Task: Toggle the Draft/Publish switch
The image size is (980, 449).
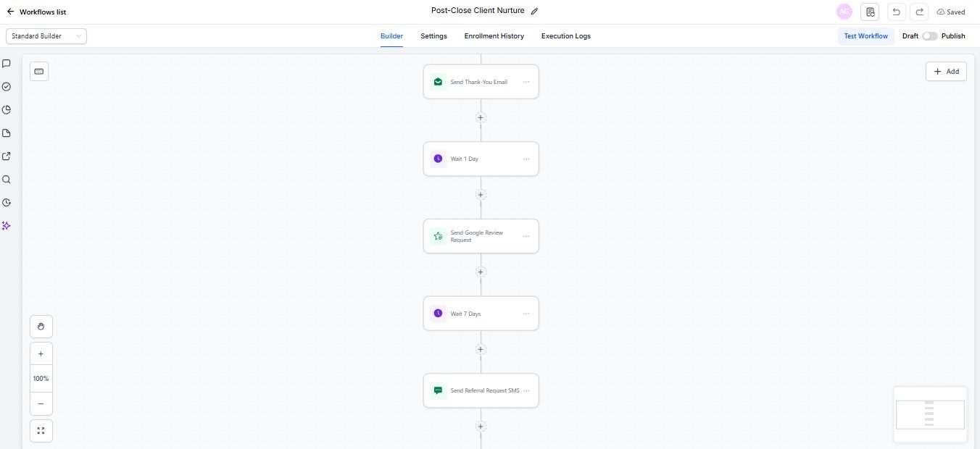Action: point(929,35)
